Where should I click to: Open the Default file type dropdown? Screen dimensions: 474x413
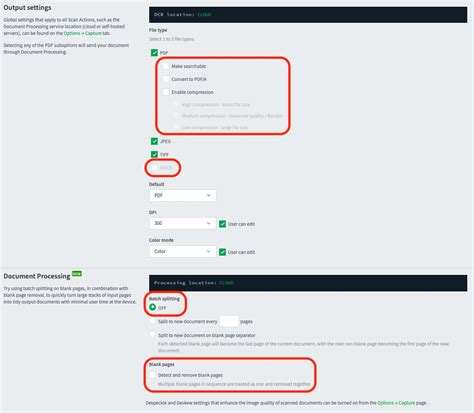click(x=182, y=195)
